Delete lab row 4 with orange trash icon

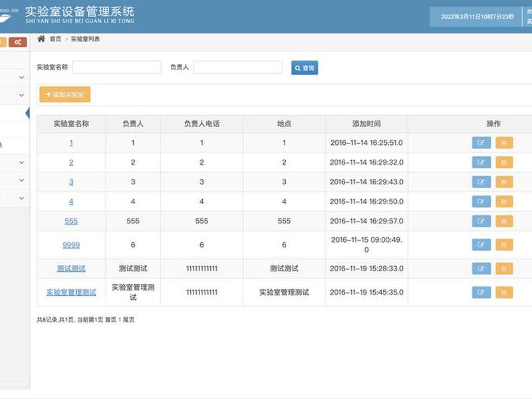pyautogui.click(x=504, y=201)
